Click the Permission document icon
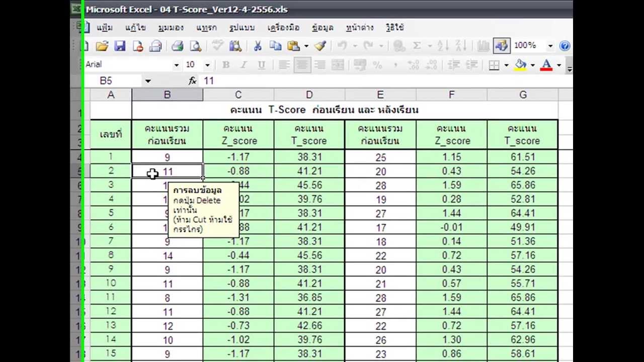The width and height of the screenshot is (644, 362). click(x=138, y=46)
